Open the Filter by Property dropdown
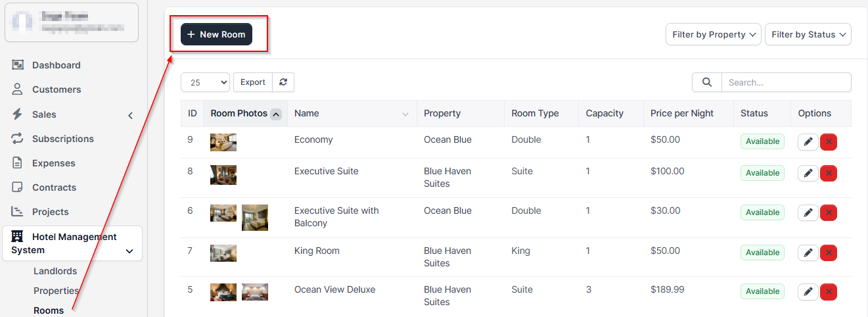The image size is (868, 317). coord(713,35)
